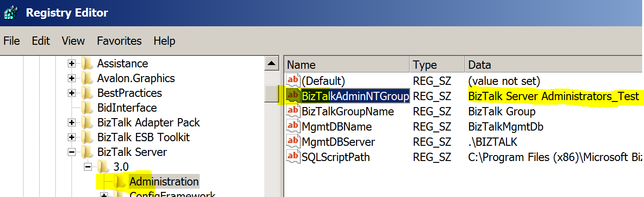Click the 'BizTalk Server Administrators_Test' data

(x=554, y=96)
